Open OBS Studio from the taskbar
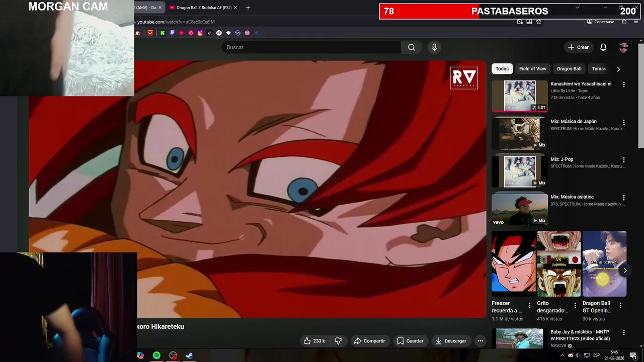 (173, 355)
